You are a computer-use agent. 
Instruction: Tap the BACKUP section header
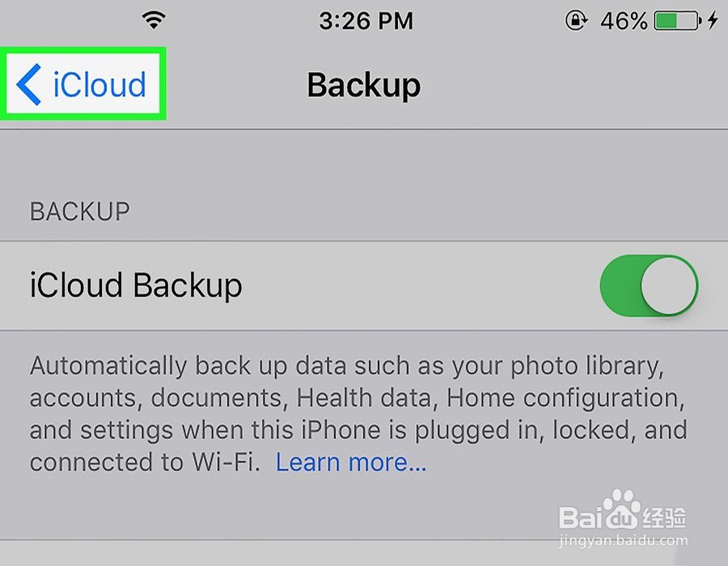pos(80,212)
